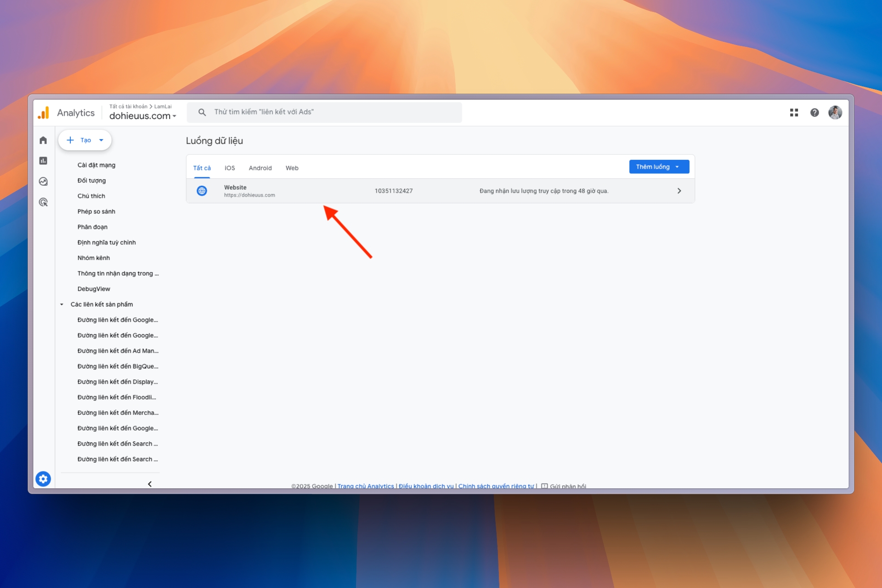Open the Reports bar chart icon
882x588 pixels.
tap(43, 161)
